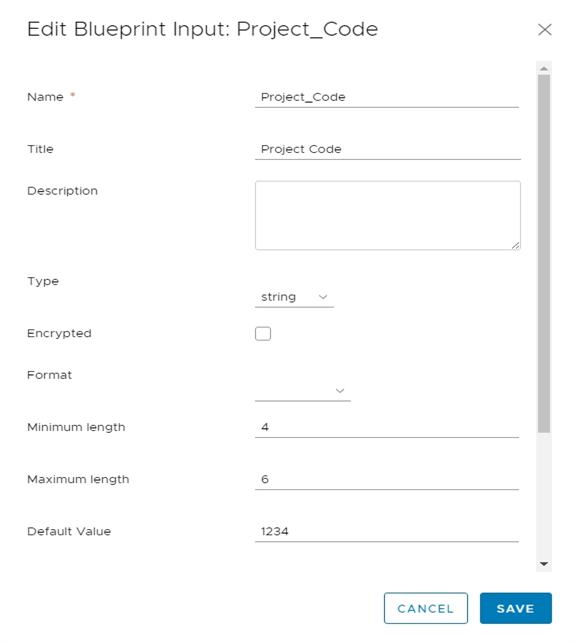Viewport: 576px width, 643px height.
Task: Enable the Encrypted checkbox
Action: [263, 333]
